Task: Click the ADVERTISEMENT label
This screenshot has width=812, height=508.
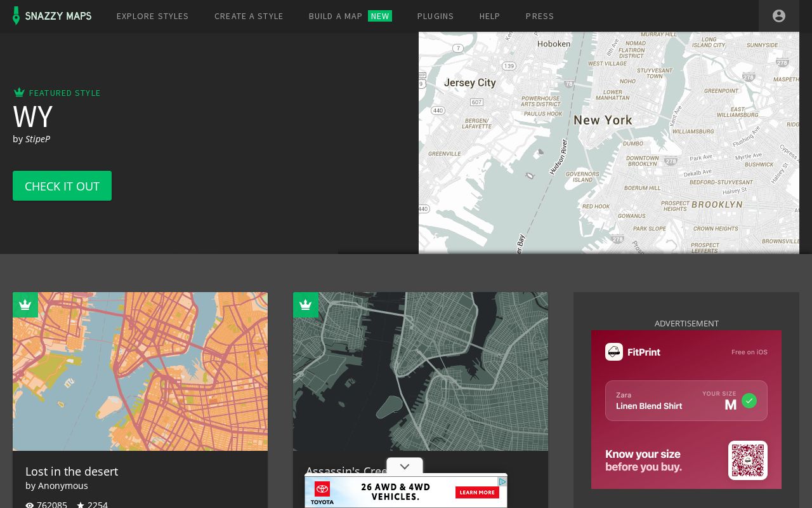Action: pos(686,323)
